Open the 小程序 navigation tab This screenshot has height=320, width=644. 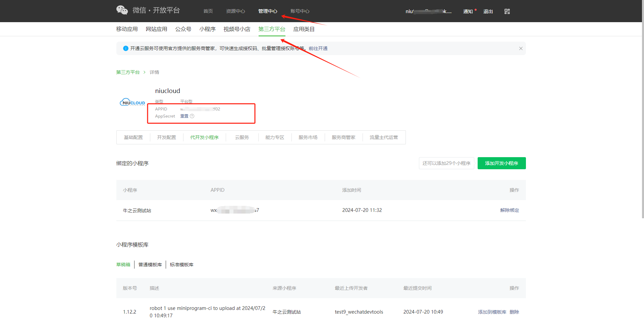(207, 29)
